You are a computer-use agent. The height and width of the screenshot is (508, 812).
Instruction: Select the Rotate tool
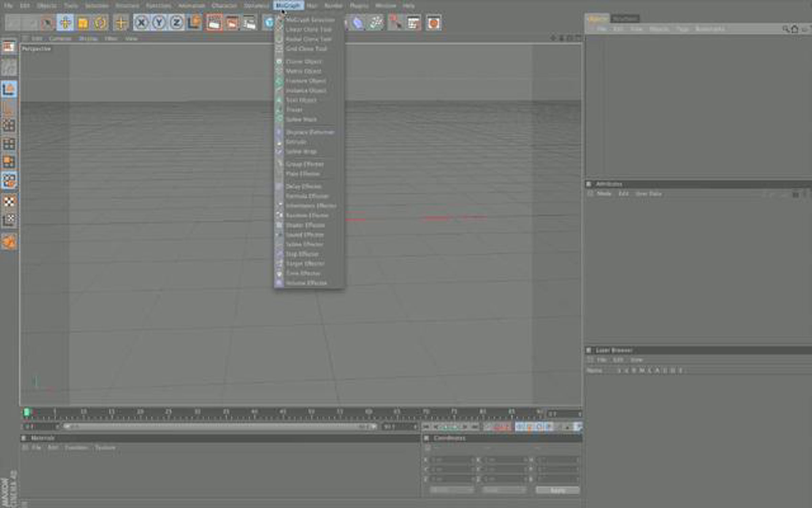(100, 23)
